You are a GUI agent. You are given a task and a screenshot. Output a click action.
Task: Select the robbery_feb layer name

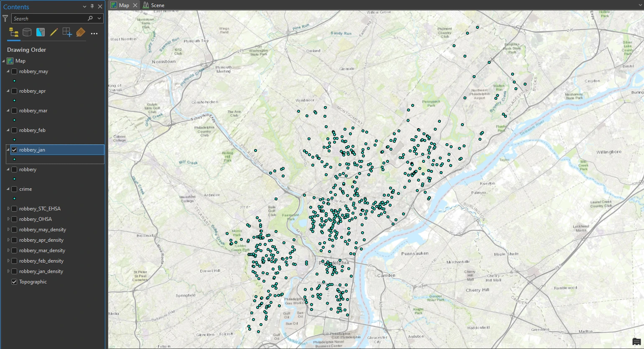click(x=32, y=130)
